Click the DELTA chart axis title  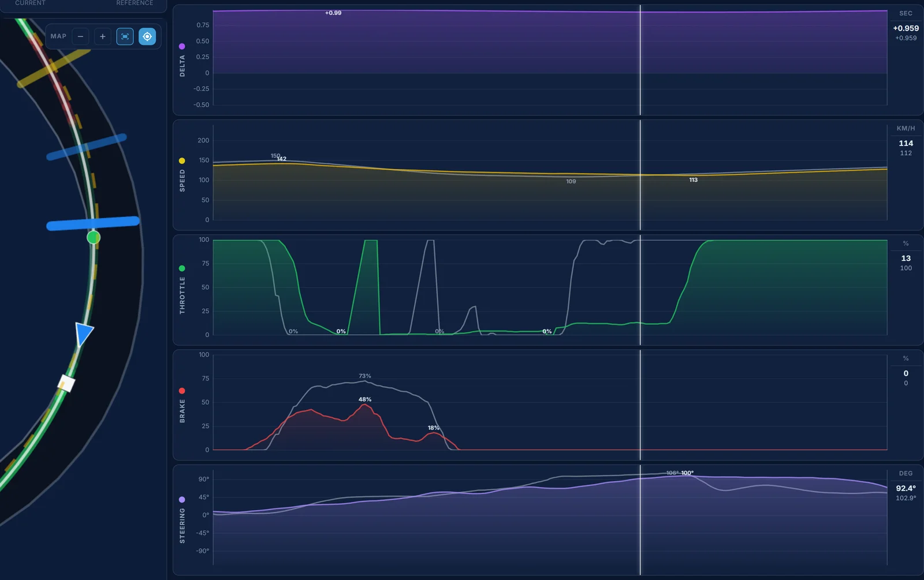(x=182, y=66)
